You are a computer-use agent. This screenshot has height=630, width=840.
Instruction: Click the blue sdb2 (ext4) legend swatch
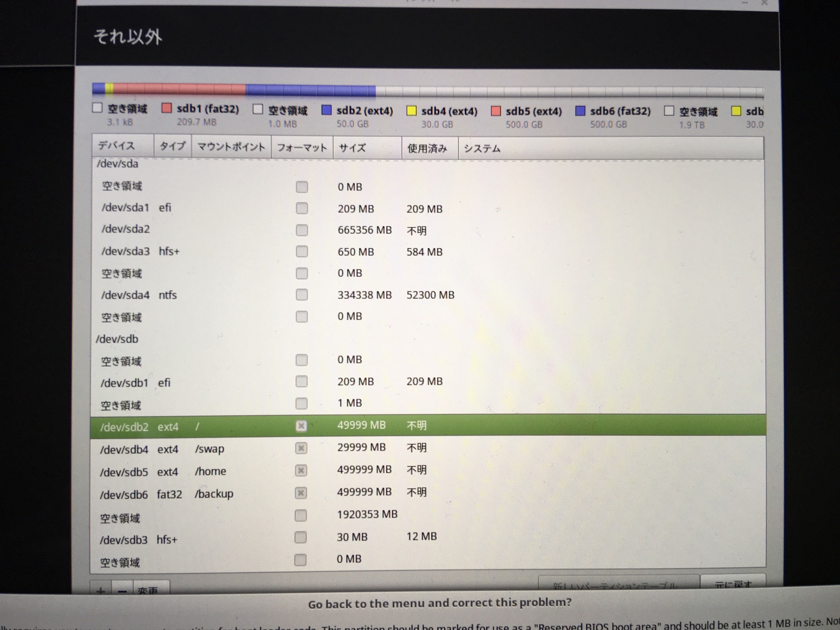click(x=326, y=110)
